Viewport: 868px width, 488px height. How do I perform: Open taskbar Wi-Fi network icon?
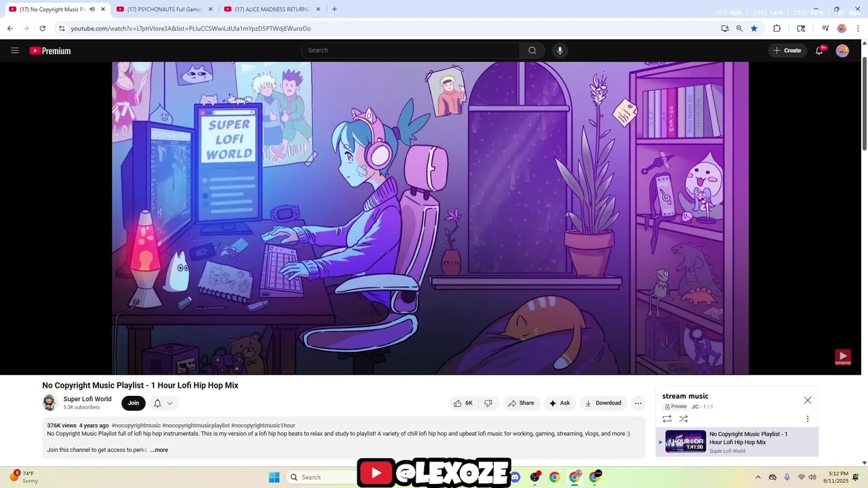(801, 477)
